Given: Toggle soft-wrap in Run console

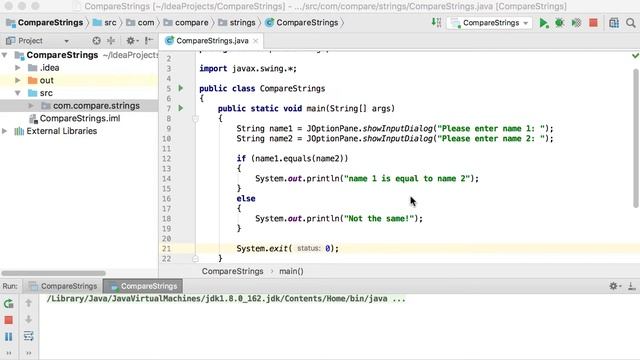Looking at the screenshot, I should tap(28, 336).
